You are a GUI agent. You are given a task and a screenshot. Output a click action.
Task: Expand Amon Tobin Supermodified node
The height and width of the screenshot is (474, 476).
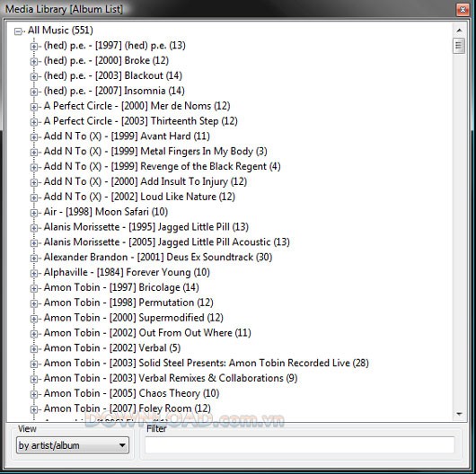[x=34, y=319]
